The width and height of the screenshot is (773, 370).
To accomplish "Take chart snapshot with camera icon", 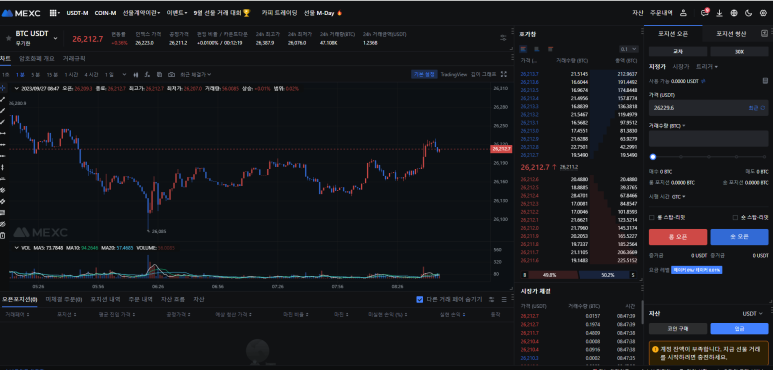I will point(172,74).
